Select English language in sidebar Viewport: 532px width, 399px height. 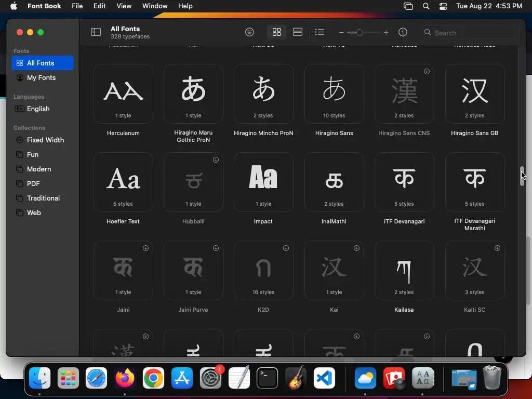[x=43, y=109]
